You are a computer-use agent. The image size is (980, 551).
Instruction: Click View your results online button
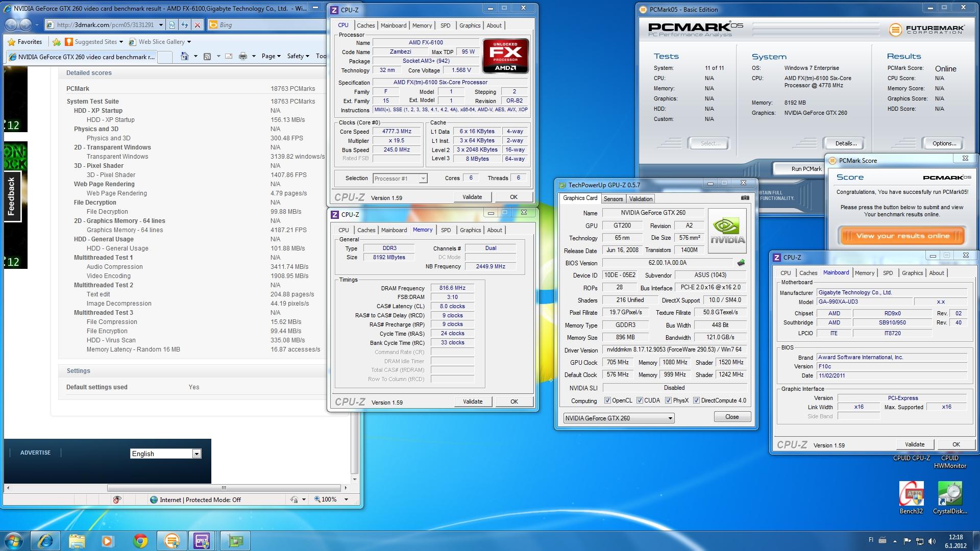(902, 236)
